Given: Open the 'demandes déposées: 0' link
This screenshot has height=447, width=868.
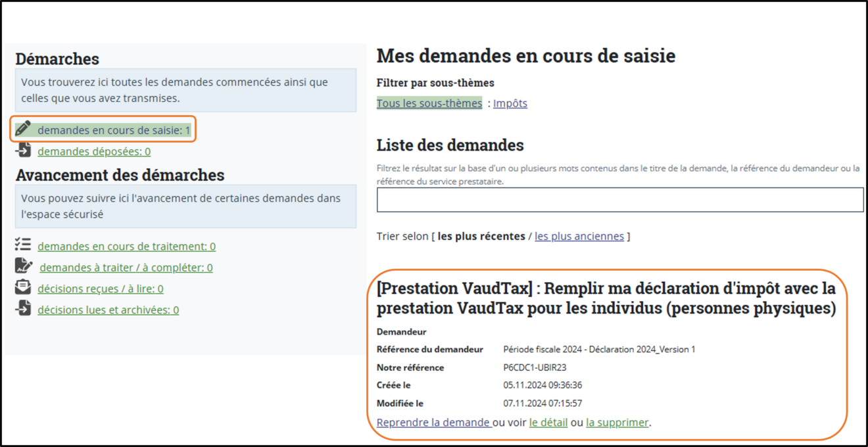Looking at the screenshot, I should (x=94, y=151).
